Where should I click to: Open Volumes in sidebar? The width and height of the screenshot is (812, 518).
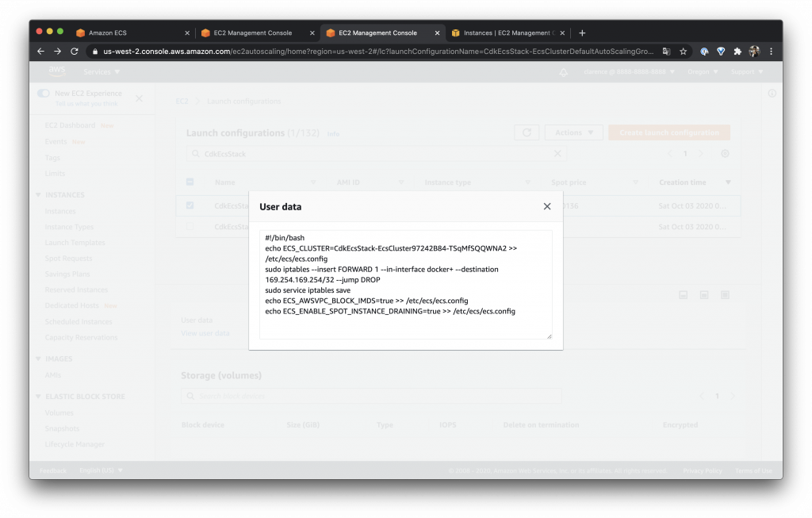click(x=59, y=412)
